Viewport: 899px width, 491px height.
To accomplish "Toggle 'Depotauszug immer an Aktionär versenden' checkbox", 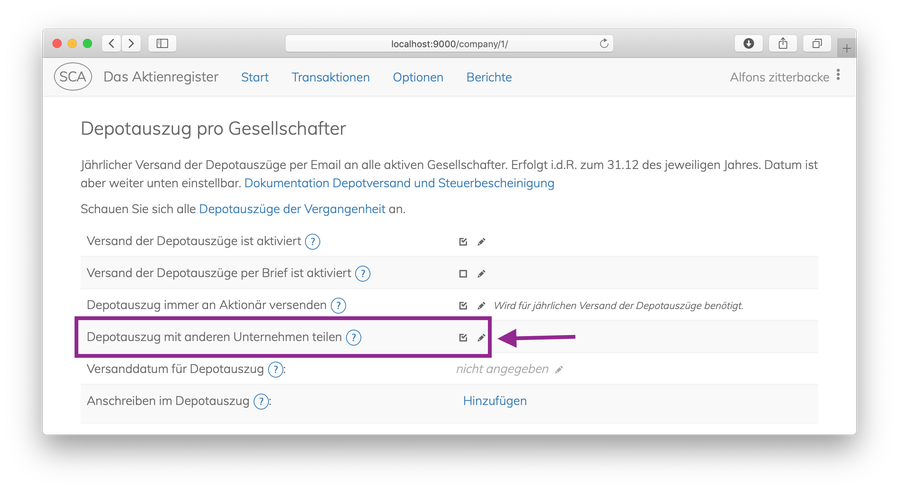I will [x=463, y=306].
